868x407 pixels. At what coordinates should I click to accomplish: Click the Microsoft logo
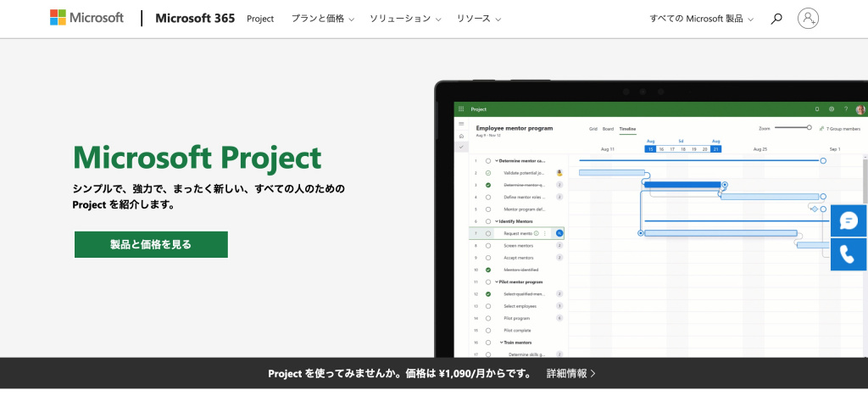[87, 18]
